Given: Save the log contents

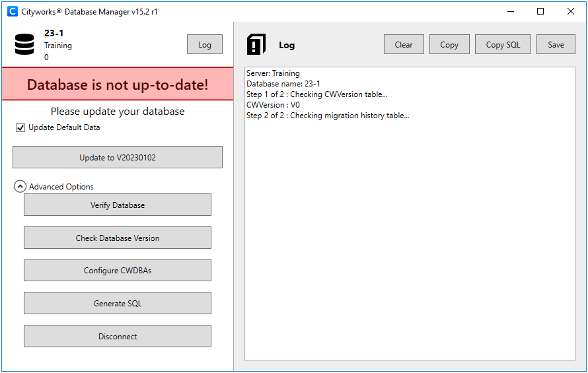Looking at the screenshot, I should click(556, 45).
